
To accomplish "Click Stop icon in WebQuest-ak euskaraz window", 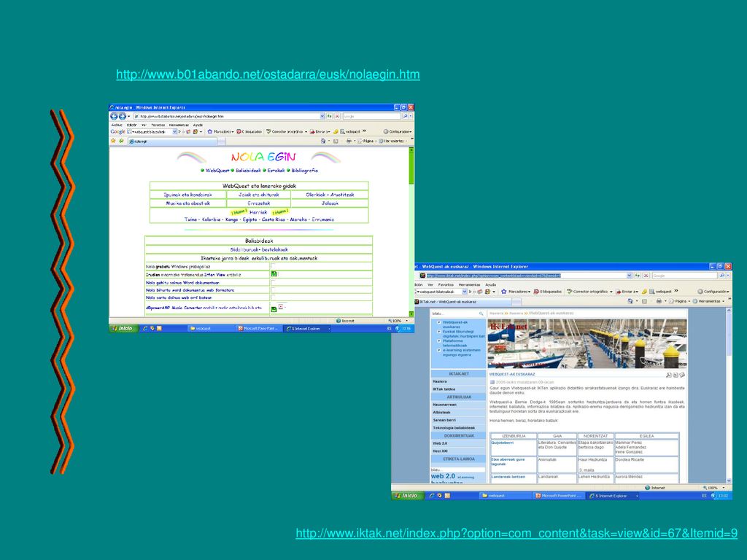I will pos(646,276).
